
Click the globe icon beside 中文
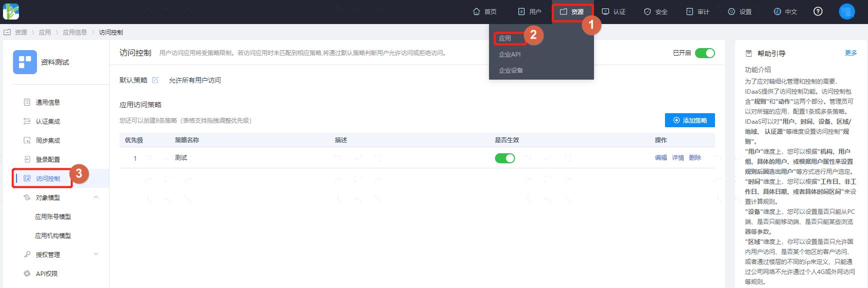pos(777,12)
